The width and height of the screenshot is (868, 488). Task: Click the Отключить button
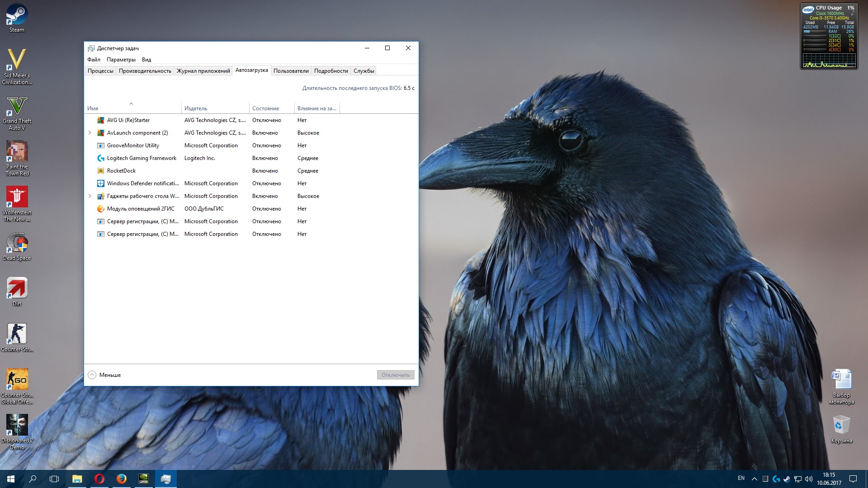(395, 375)
